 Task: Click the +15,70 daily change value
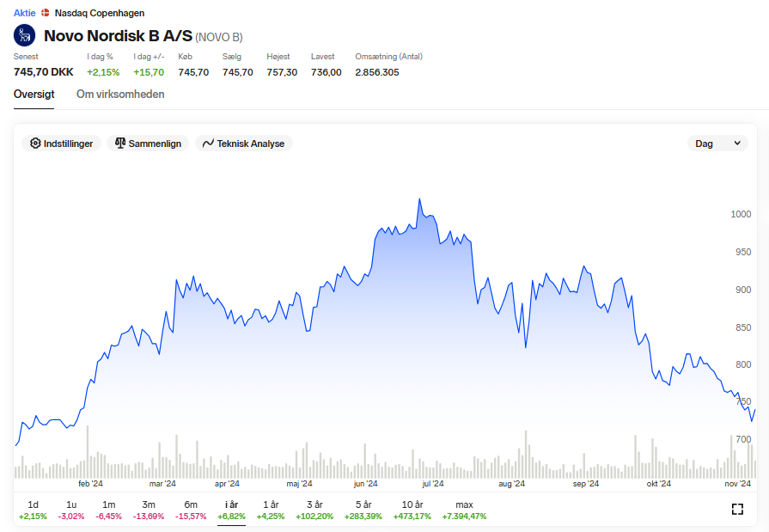(149, 72)
